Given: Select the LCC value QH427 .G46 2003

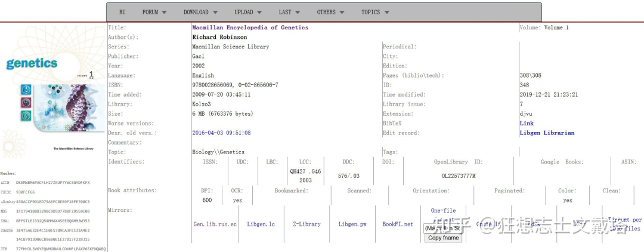Looking at the screenshot, I should point(305,176).
